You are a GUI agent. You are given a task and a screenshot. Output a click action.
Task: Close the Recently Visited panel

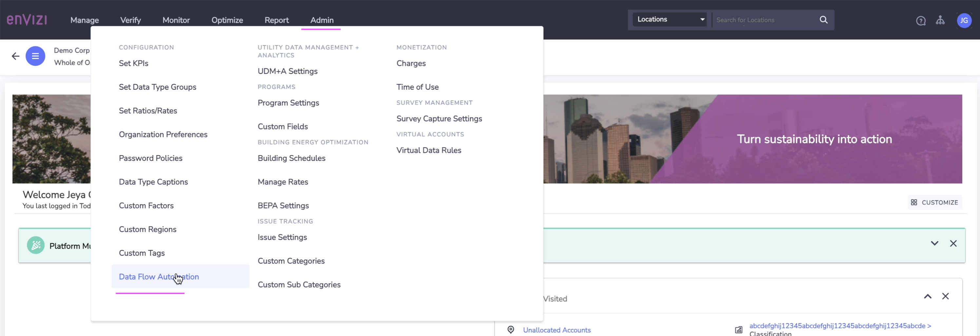click(x=945, y=296)
